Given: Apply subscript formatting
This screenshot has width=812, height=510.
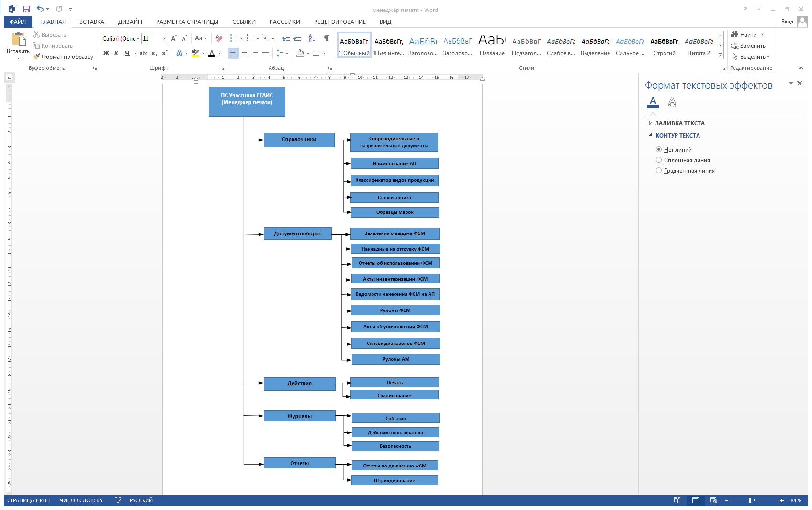Looking at the screenshot, I should click(x=154, y=53).
